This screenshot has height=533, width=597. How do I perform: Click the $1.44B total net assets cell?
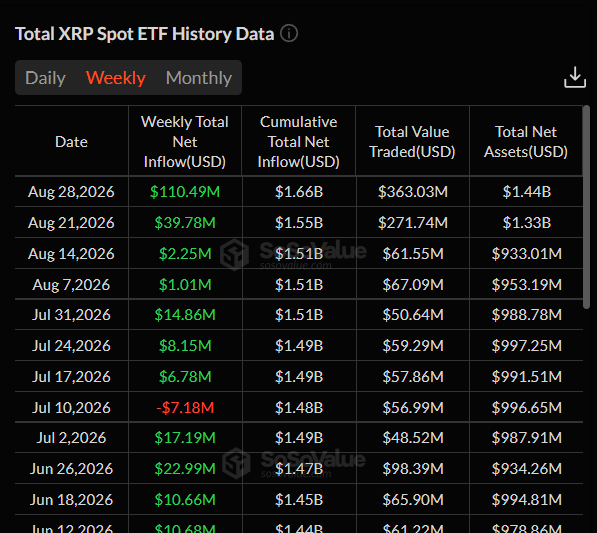(527, 191)
